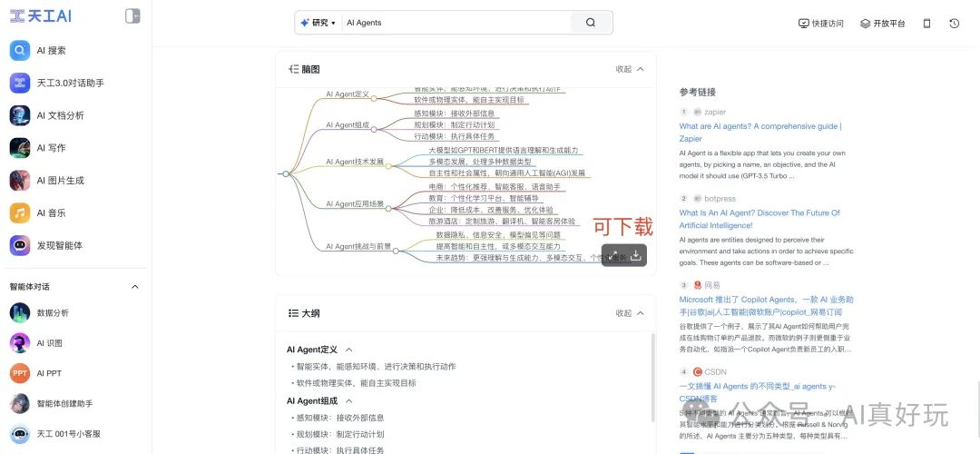
Task: Collapse the 智能体对话 sidebar section
Action: pyautogui.click(x=134, y=286)
